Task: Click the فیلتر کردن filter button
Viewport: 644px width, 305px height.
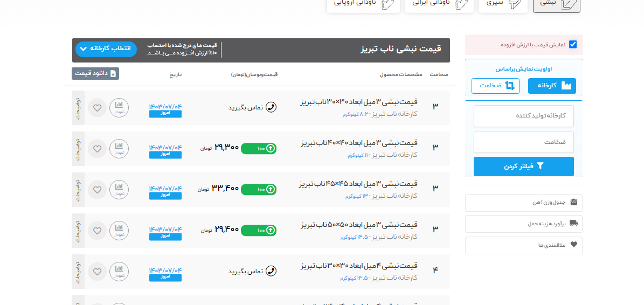Action: pos(523,167)
